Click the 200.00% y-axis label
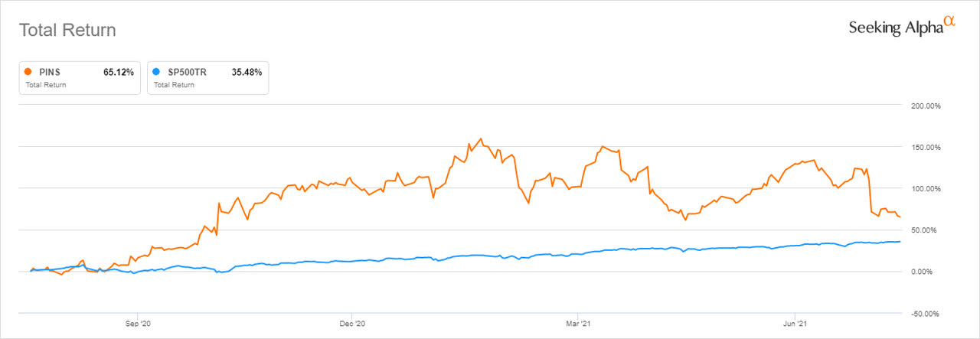This screenshot has height=339, width=980. (921, 106)
